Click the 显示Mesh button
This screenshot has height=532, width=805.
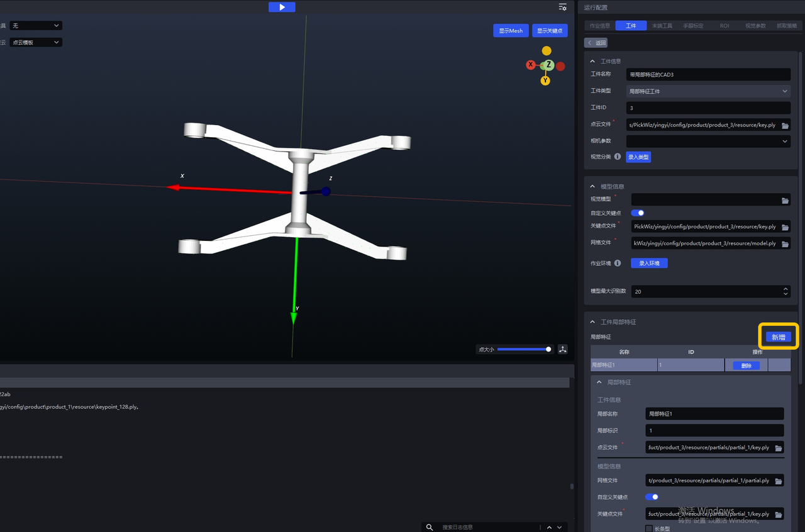pyautogui.click(x=511, y=31)
